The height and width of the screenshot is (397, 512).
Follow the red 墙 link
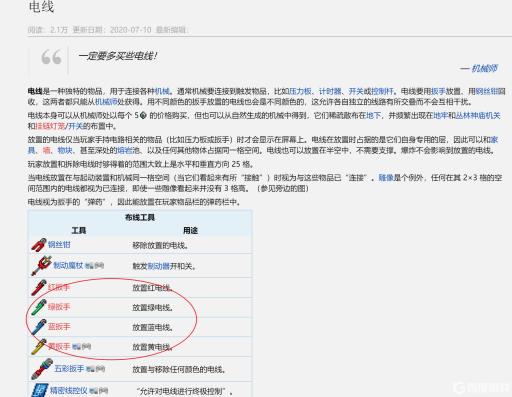coord(47,150)
